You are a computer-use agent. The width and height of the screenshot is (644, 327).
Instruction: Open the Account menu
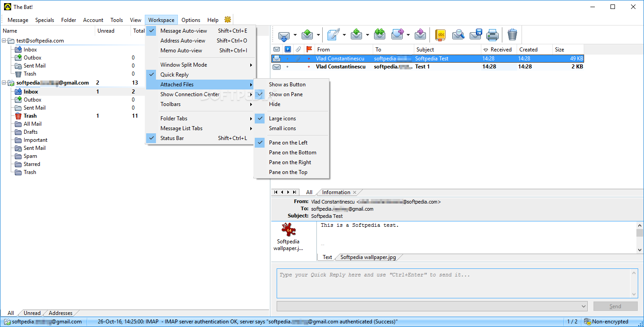coord(93,20)
